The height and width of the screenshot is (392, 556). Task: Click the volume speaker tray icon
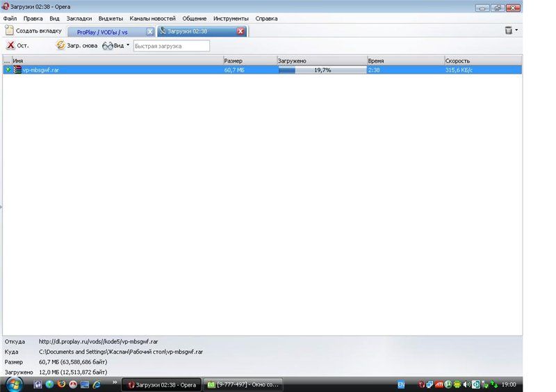click(466, 384)
